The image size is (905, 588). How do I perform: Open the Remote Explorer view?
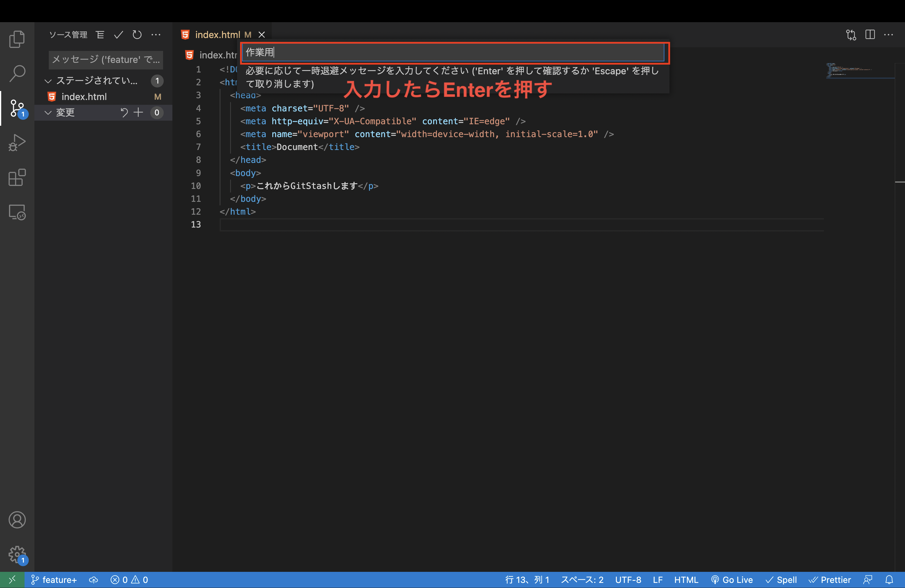point(17,212)
